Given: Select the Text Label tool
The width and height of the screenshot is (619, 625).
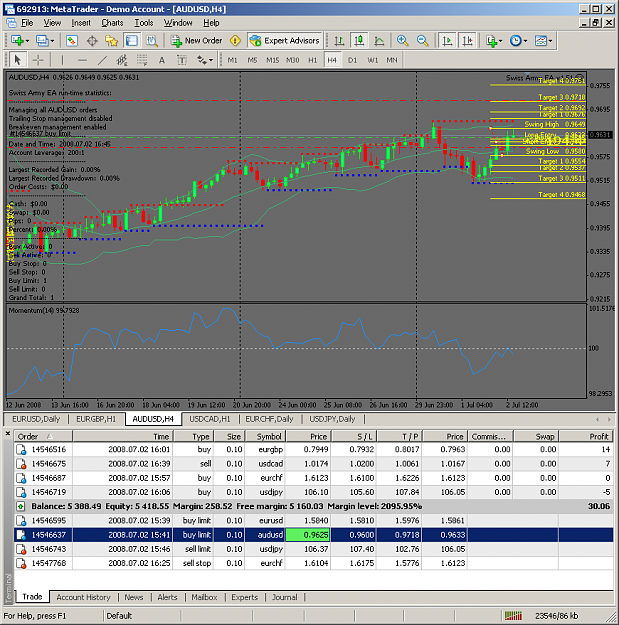Looking at the screenshot, I should point(182,60).
